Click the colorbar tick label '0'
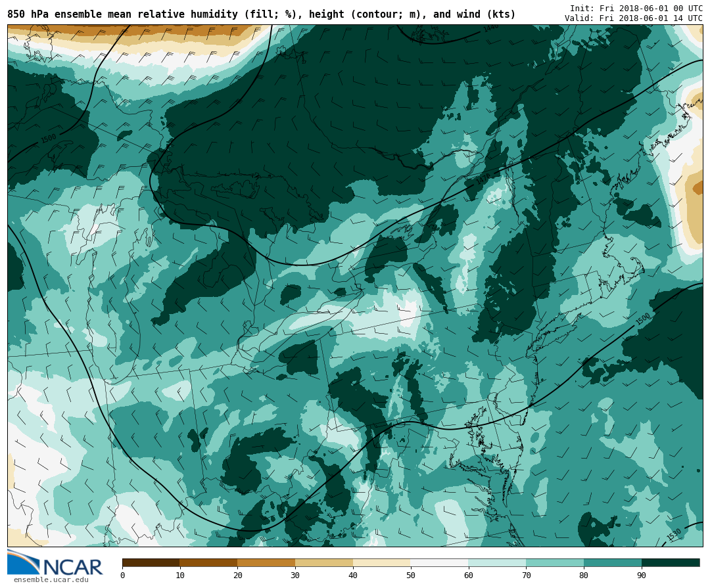Screen dimensions: 710x588 (x=123, y=576)
